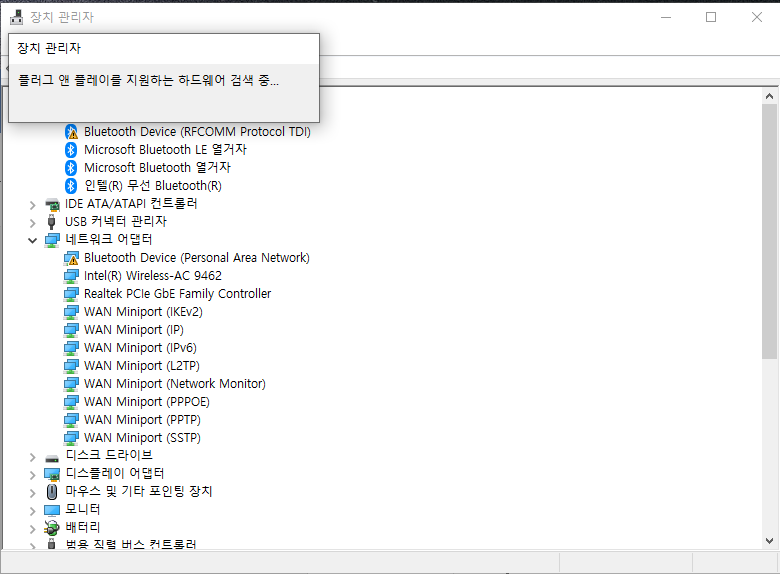780x574 pixels.
Task: Click the WAN Miniport (PPTP) icon
Action: (x=71, y=420)
